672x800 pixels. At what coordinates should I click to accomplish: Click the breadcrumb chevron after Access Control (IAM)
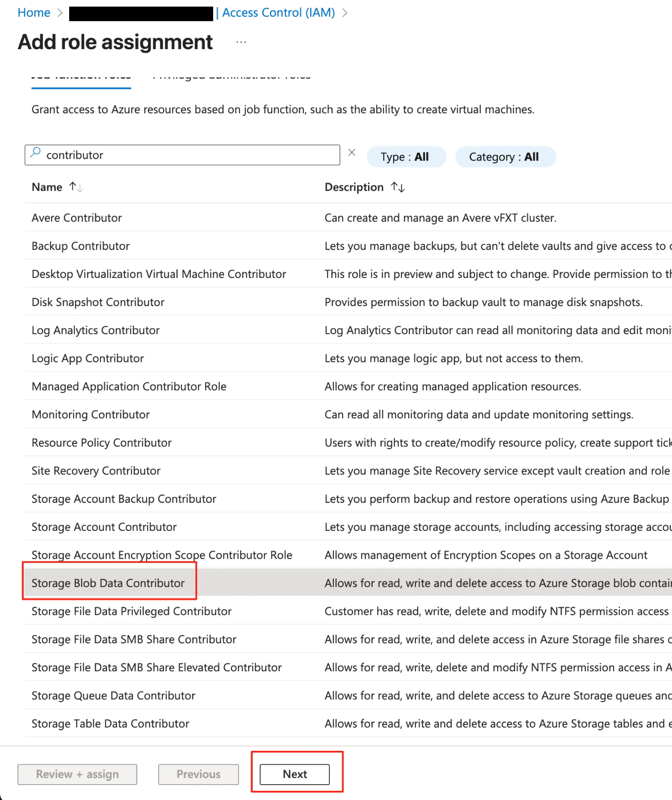pos(344,13)
